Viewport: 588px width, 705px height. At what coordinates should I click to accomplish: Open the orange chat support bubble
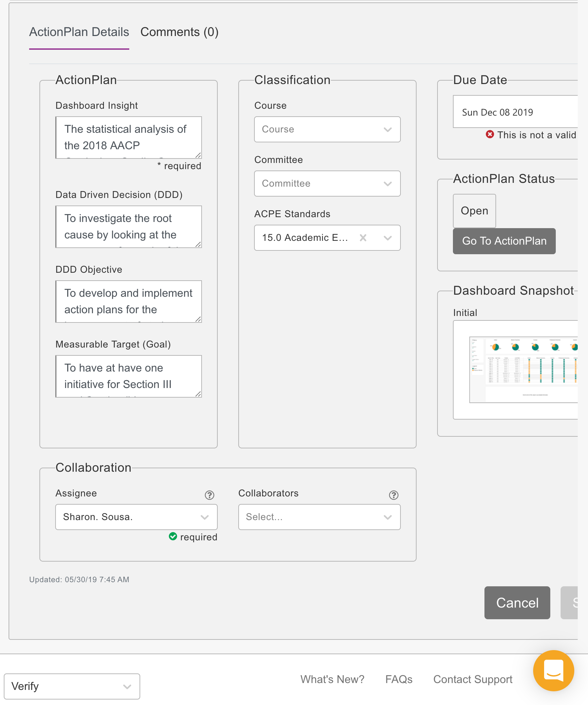(553, 670)
